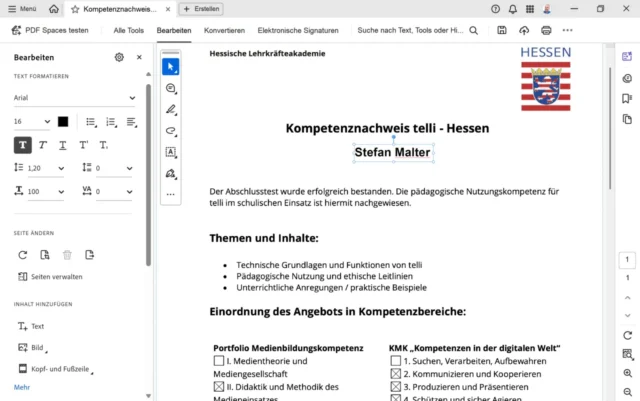Screen dimensions: 640x401
Task: Open Elektronische Signaturen tab
Action: [x=298, y=30]
